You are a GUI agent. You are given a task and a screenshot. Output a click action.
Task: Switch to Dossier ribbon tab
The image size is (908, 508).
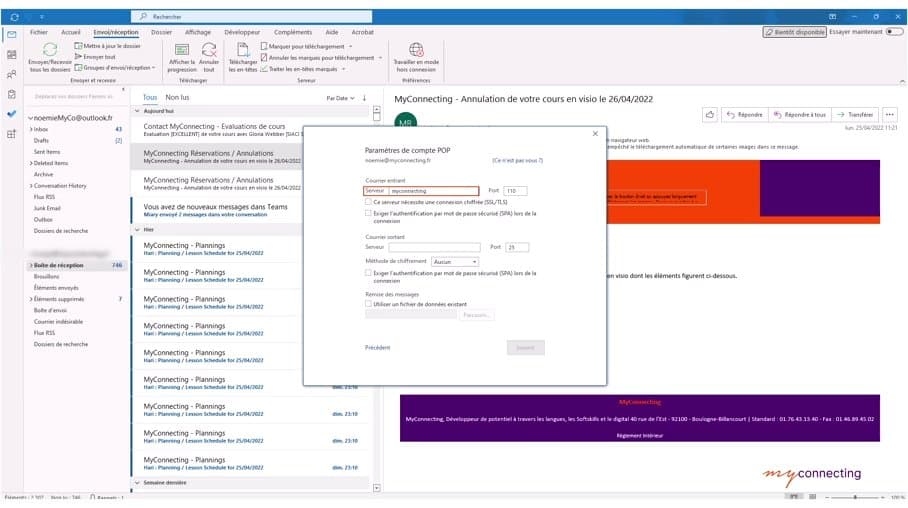click(x=162, y=32)
